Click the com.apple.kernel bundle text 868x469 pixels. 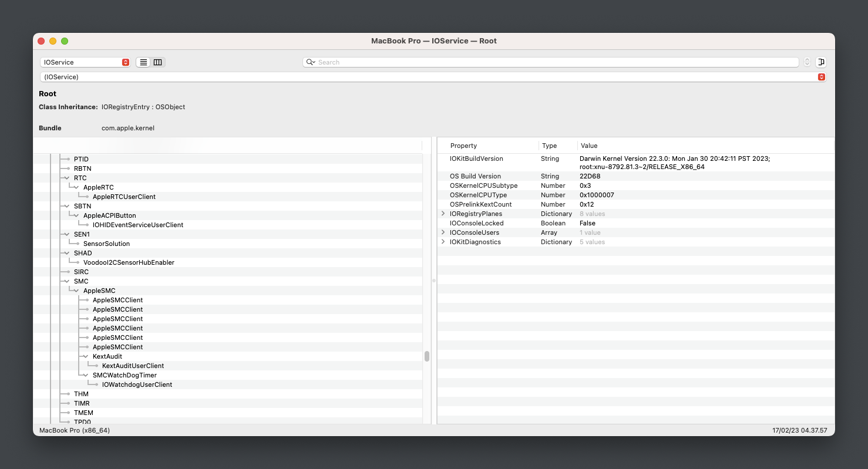[128, 128]
